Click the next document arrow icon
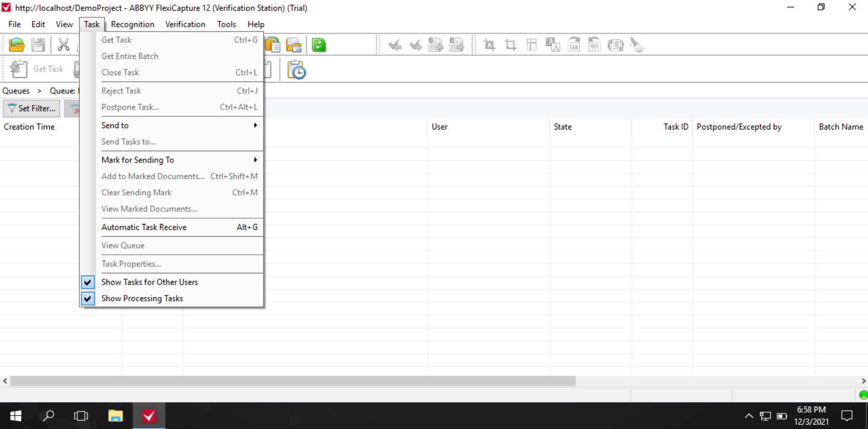 457,45
